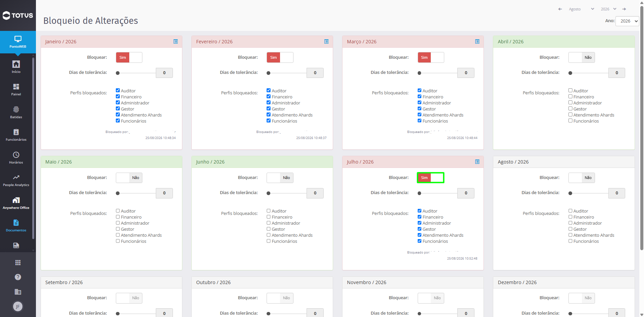Open the Agosto month dropdown

[x=582, y=9]
